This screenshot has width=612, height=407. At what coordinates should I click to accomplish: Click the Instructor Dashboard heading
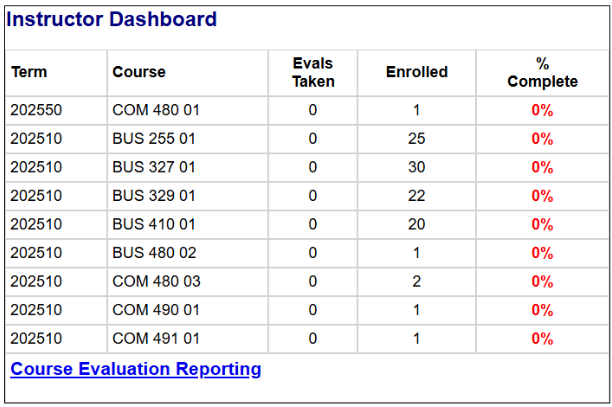pyautogui.click(x=111, y=19)
